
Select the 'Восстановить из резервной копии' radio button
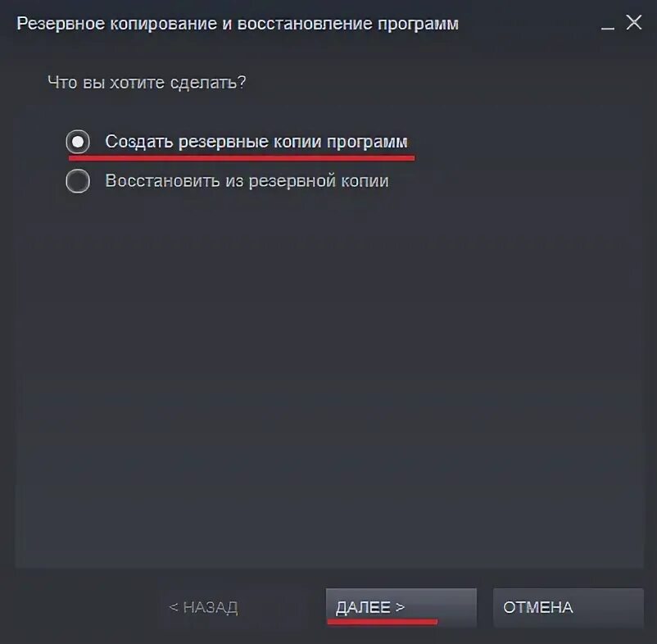point(78,181)
